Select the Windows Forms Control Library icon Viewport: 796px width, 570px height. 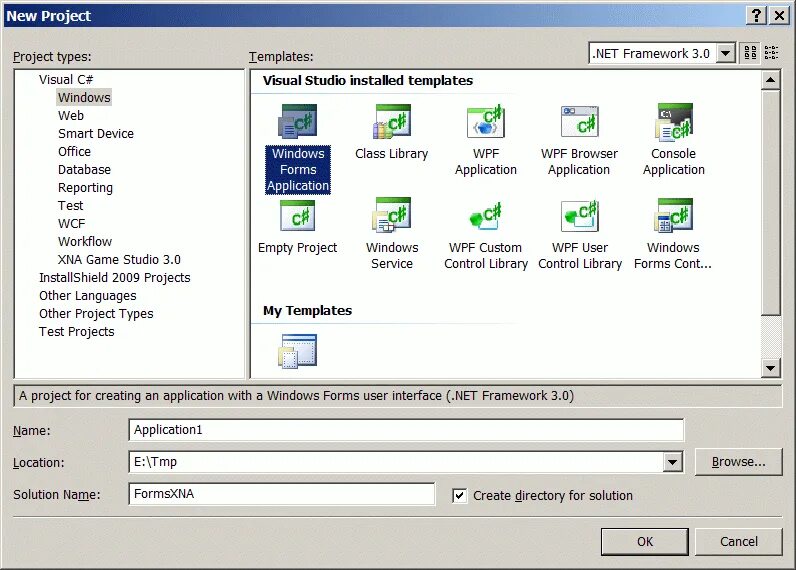pyautogui.click(x=673, y=216)
